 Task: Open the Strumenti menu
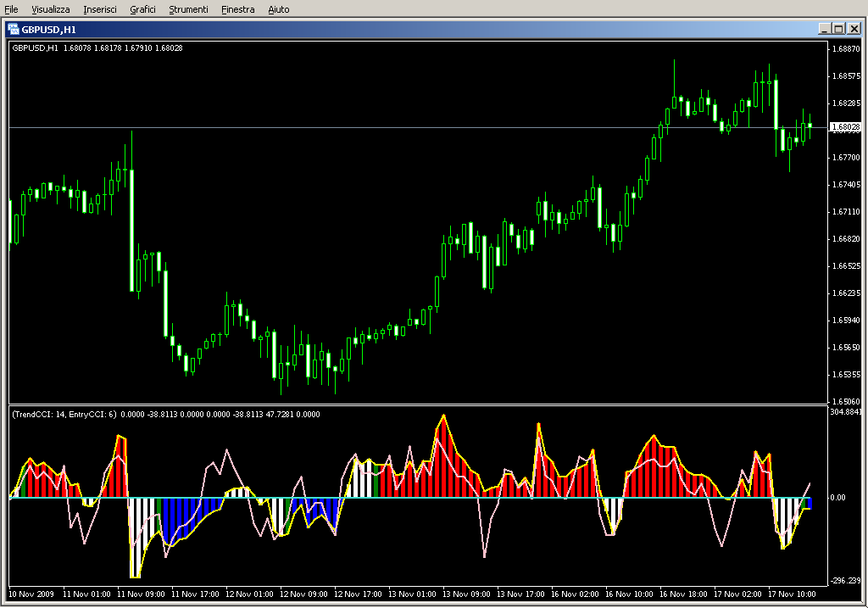[189, 9]
